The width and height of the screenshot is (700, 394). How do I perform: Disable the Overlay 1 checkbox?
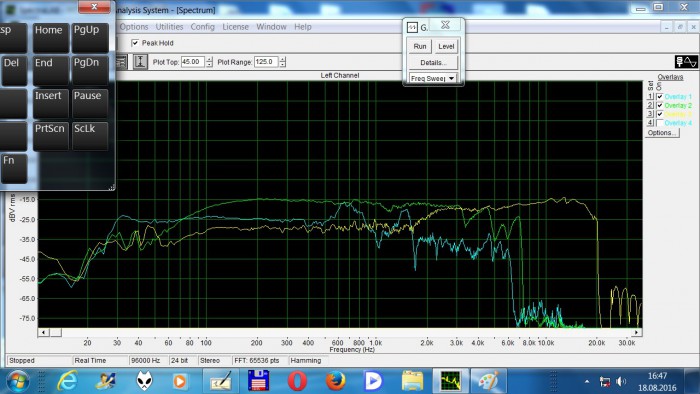pyautogui.click(x=659, y=97)
